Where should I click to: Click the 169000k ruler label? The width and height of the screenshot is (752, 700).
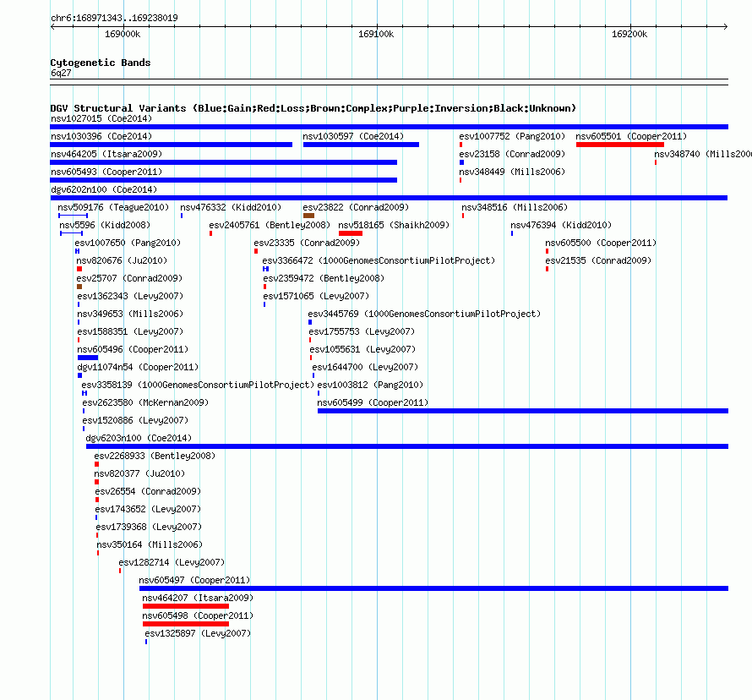click(123, 34)
